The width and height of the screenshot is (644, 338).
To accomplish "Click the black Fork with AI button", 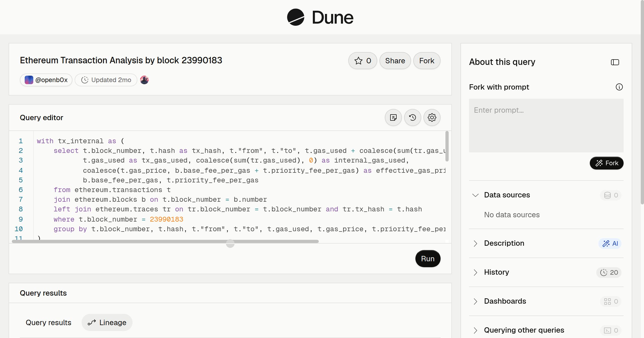I will click(x=606, y=163).
